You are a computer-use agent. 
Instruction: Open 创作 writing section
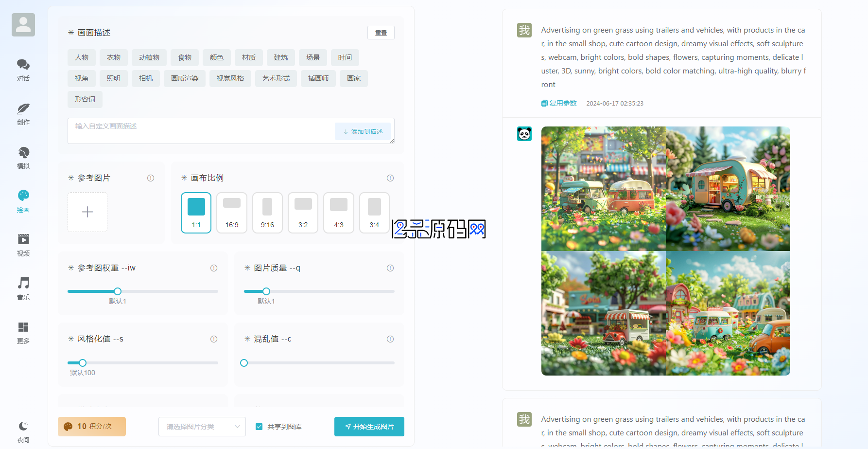click(x=23, y=114)
